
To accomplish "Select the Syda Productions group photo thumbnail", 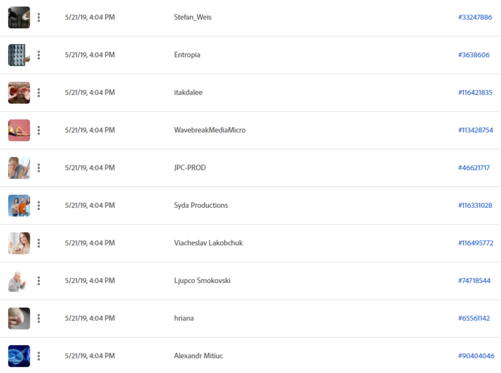I will point(19,206).
